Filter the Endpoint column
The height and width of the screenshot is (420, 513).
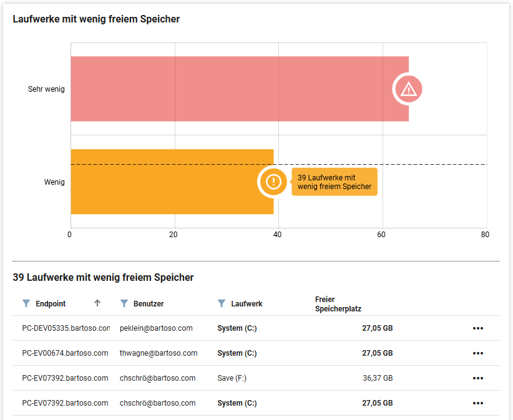tap(26, 303)
